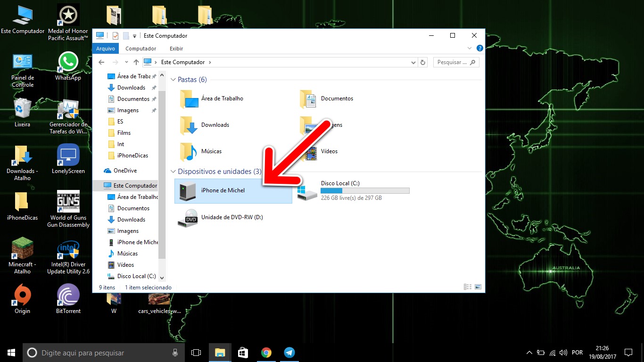644x362 pixels.
Task: Click the Disco Local (C:) storage usage bar
Action: coord(365,190)
